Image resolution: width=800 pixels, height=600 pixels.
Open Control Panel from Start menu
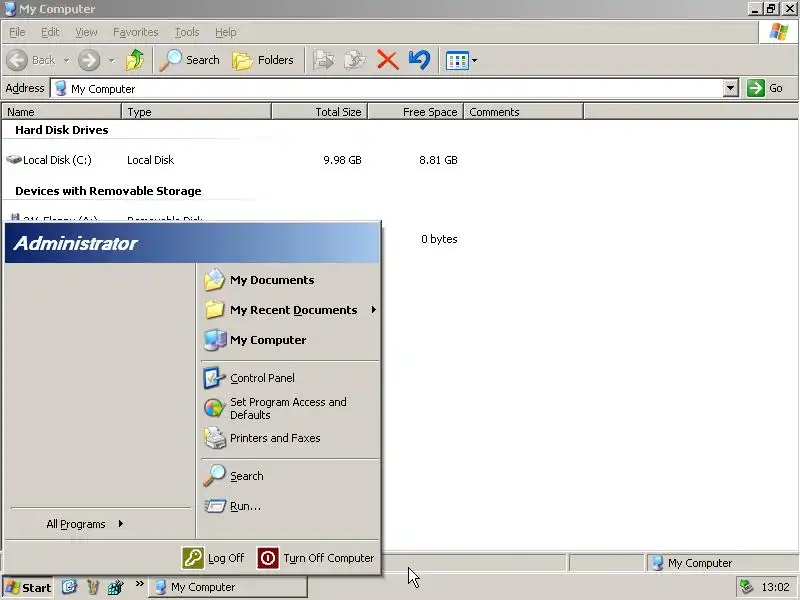(250, 378)
